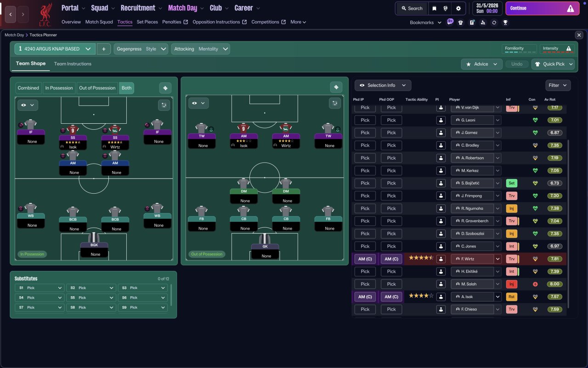Open player instructions icon for C. Bradley

click(x=441, y=145)
